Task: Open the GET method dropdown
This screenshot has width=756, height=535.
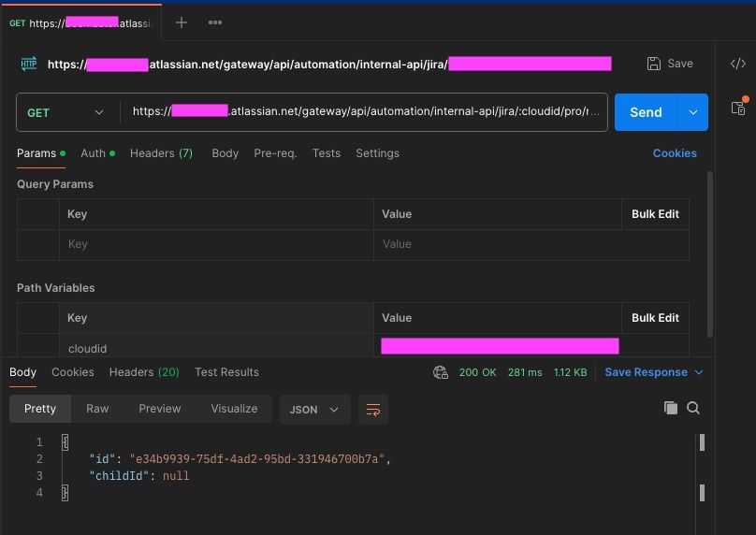Action: [66, 112]
